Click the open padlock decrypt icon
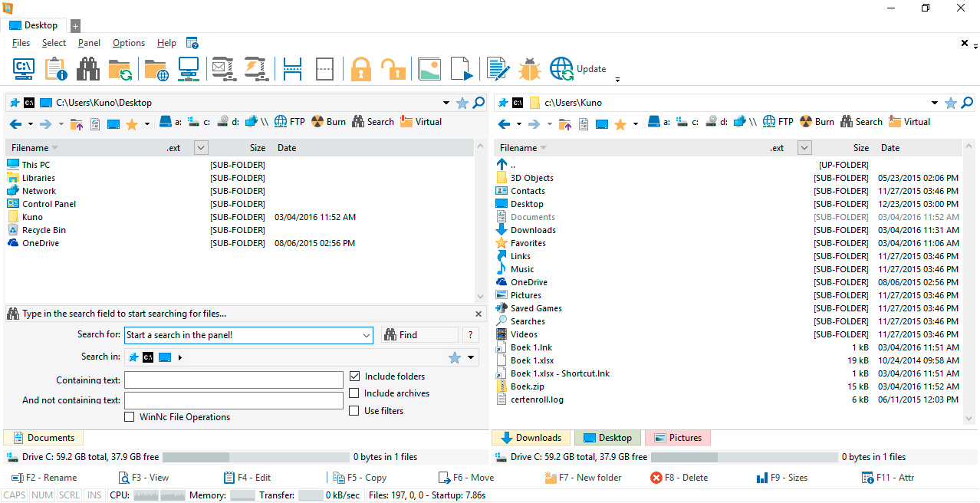 pos(393,69)
